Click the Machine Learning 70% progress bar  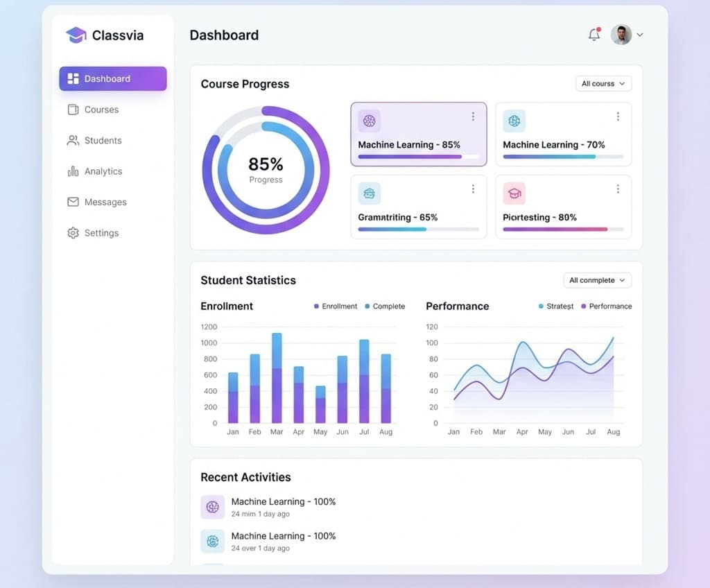pos(563,157)
